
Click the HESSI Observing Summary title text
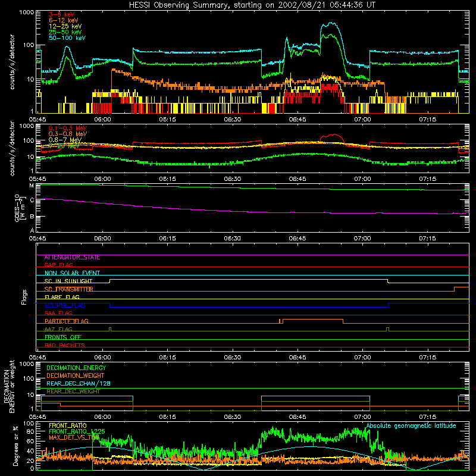[252, 5]
